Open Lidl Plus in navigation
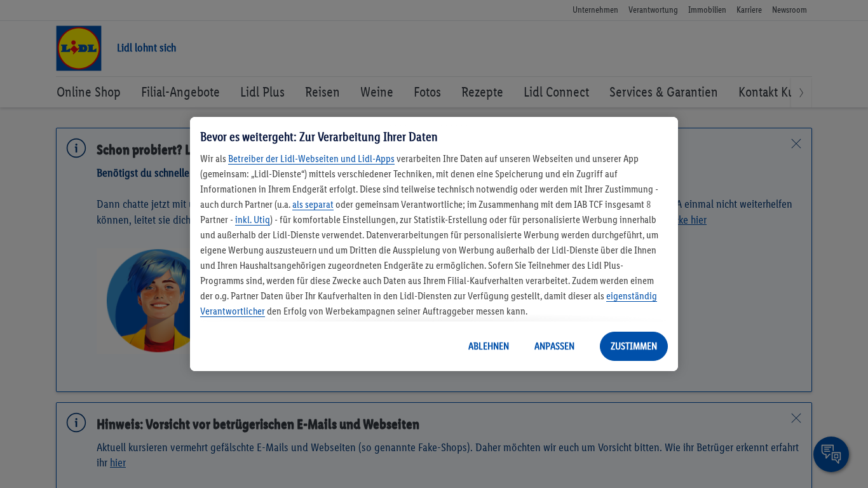This screenshot has width=868, height=488. 262,93
